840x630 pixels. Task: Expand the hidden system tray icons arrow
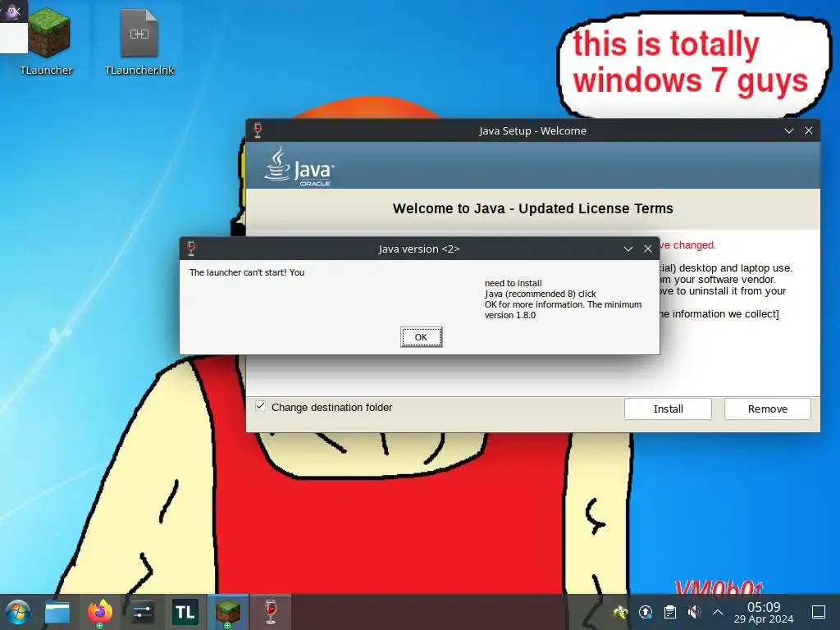(x=718, y=612)
